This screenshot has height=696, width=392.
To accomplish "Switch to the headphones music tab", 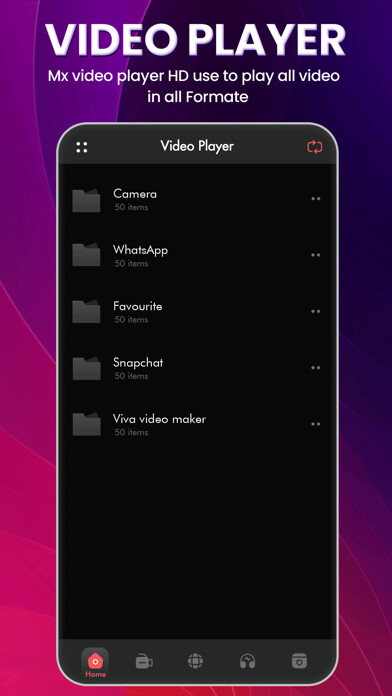I will pos(247,662).
